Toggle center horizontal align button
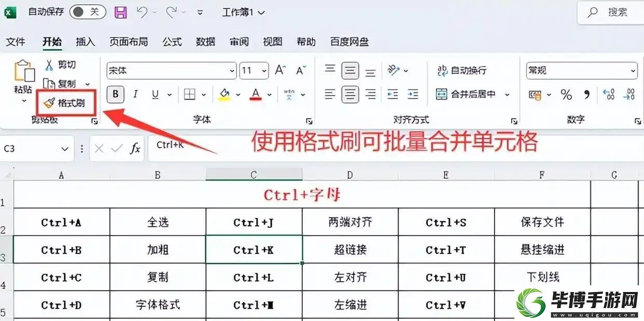This screenshot has width=644, height=321. point(351,94)
